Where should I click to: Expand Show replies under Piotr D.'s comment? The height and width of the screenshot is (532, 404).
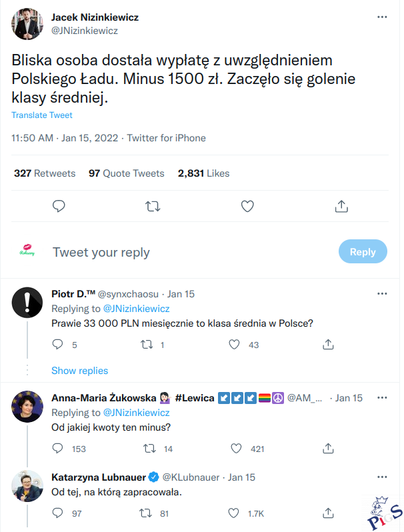(x=79, y=371)
